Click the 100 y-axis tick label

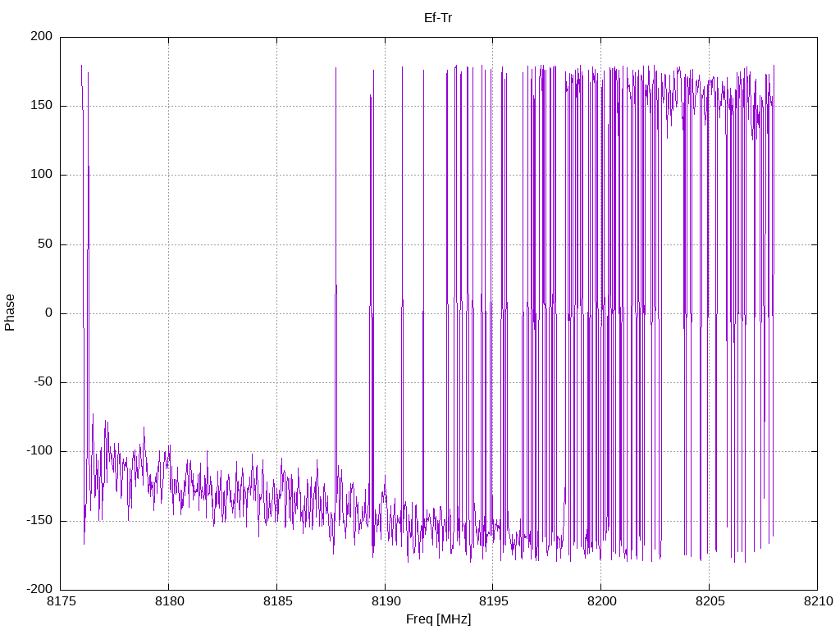pos(42,175)
